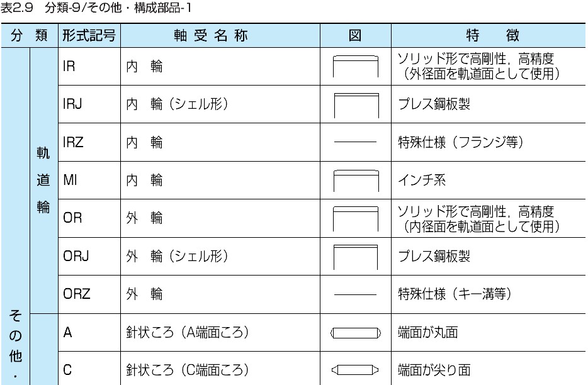
Task: Click the 軌道輪 category cell
Action: pos(43,181)
